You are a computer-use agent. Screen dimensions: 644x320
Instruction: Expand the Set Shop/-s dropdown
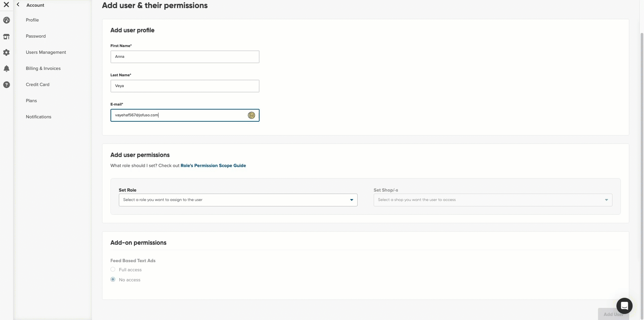point(493,200)
